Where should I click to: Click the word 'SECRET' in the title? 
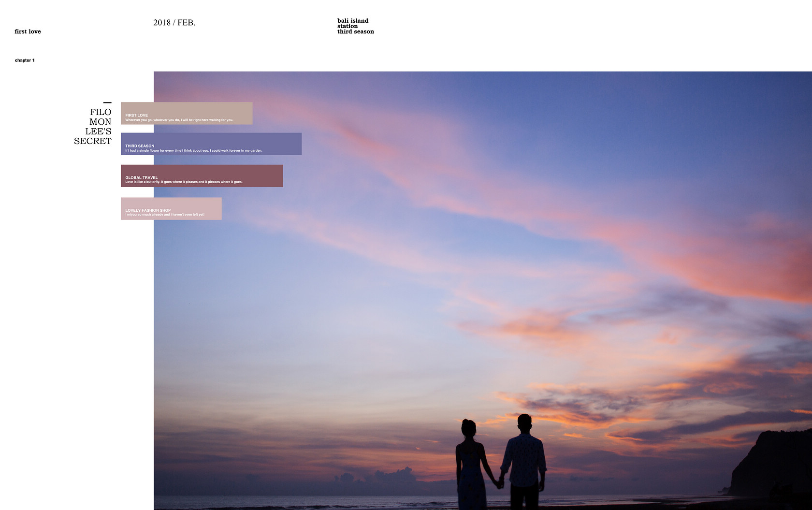coord(92,141)
